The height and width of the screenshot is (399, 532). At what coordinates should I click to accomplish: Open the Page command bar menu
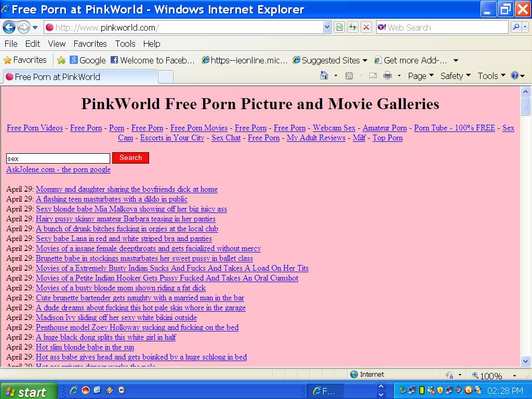click(421, 76)
